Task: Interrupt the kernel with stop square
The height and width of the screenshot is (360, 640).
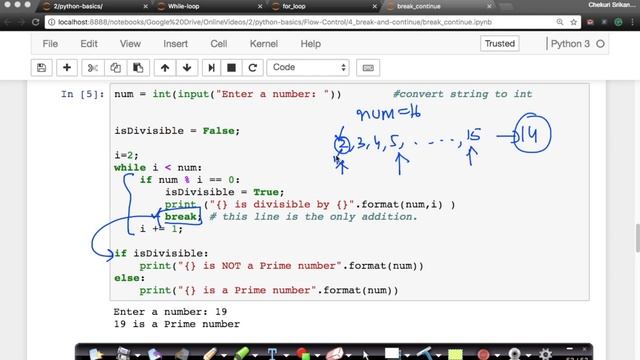Action: coord(231,68)
